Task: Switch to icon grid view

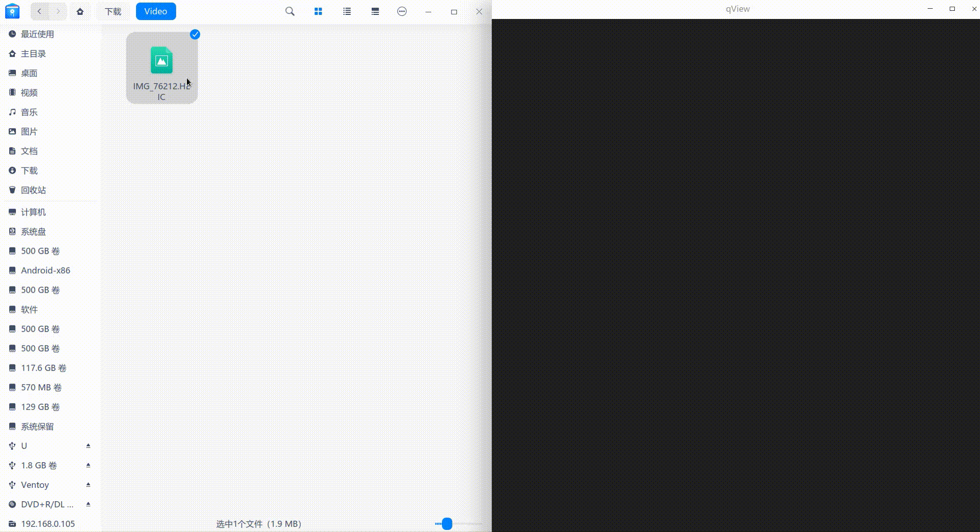Action: (x=318, y=11)
